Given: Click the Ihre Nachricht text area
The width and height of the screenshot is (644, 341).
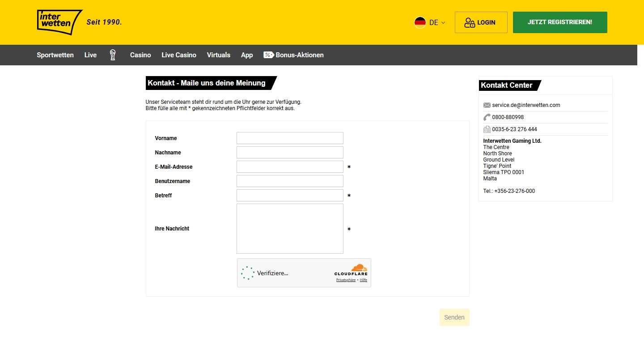Looking at the screenshot, I should coord(290,229).
